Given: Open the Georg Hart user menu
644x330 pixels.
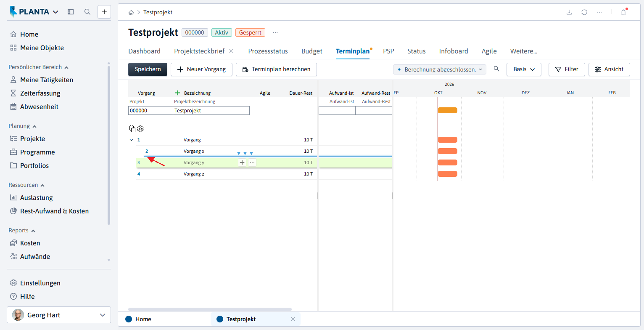Looking at the screenshot, I should coord(59,315).
